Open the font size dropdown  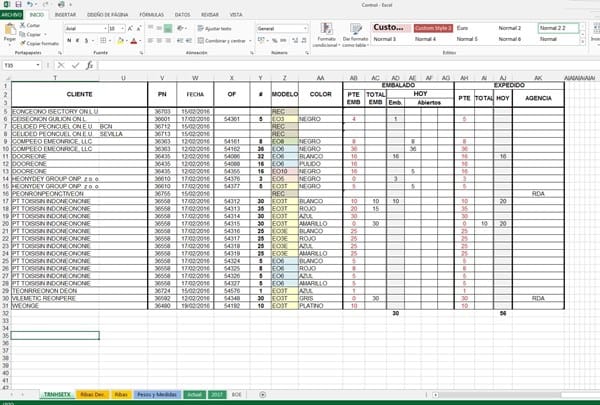(x=122, y=29)
